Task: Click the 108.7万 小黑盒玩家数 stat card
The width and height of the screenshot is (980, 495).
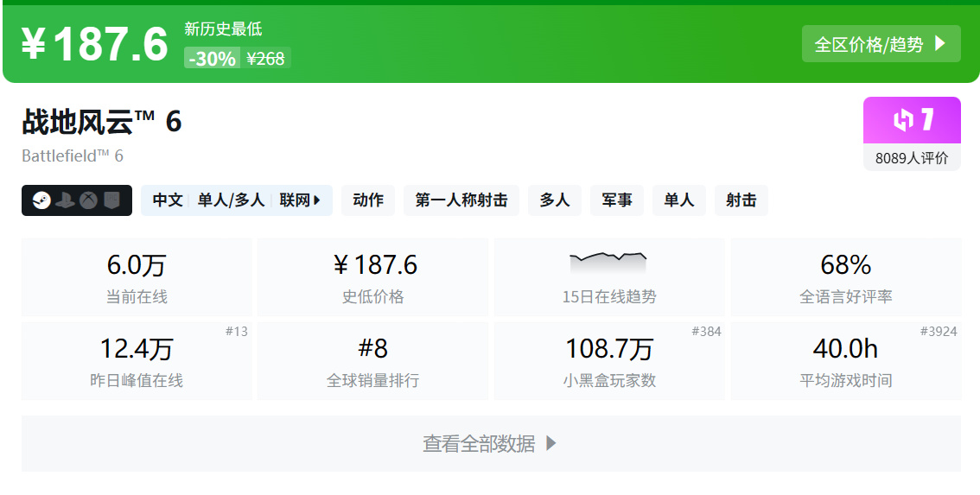Action: (609, 360)
